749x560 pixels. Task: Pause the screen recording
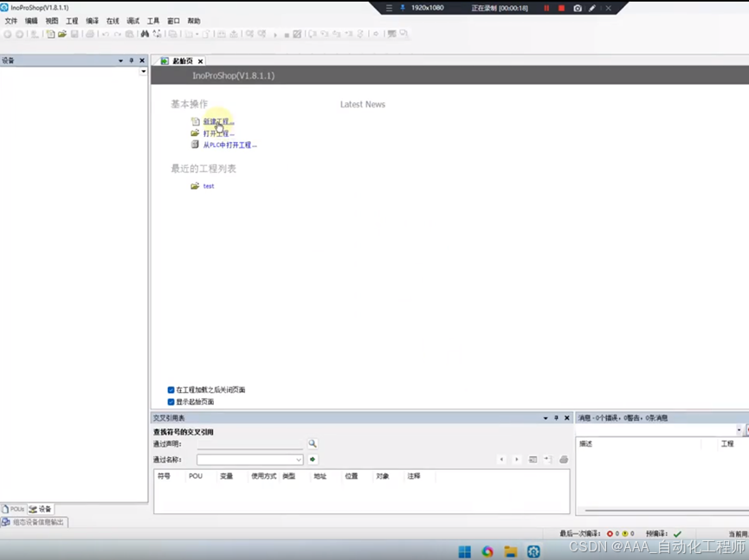[546, 8]
